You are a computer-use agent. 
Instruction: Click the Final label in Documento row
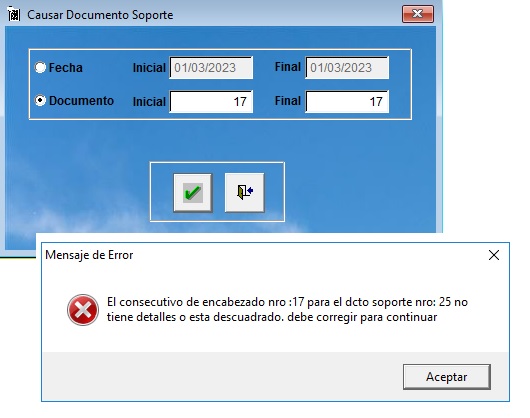[288, 101]
